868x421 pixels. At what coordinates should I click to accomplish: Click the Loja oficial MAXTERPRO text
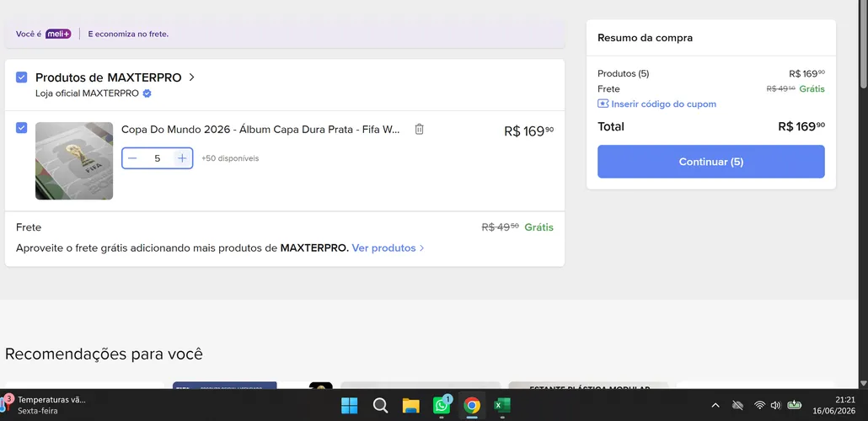[x=87, y=93]
